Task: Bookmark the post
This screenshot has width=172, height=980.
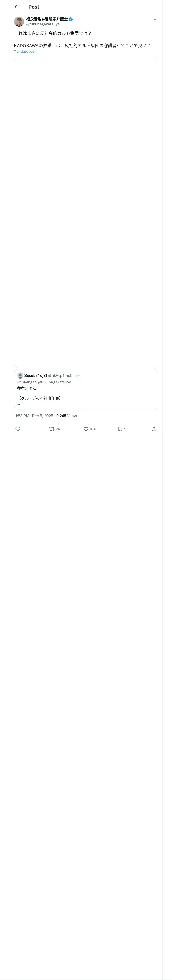Action: 120,429
